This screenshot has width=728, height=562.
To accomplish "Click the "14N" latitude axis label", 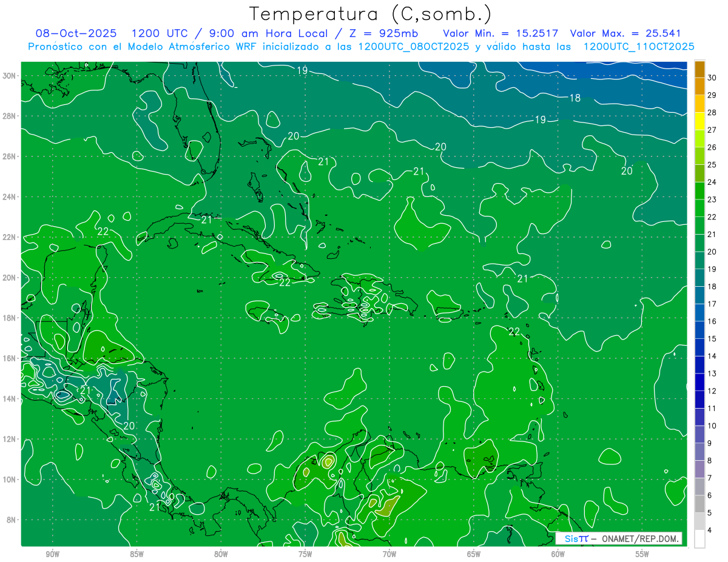I will point(9,399).
